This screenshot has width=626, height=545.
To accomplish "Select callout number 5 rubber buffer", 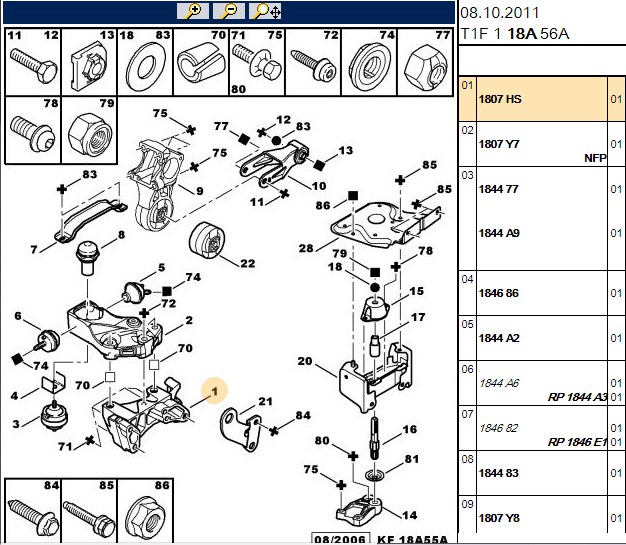I will (x=161, y=268).
